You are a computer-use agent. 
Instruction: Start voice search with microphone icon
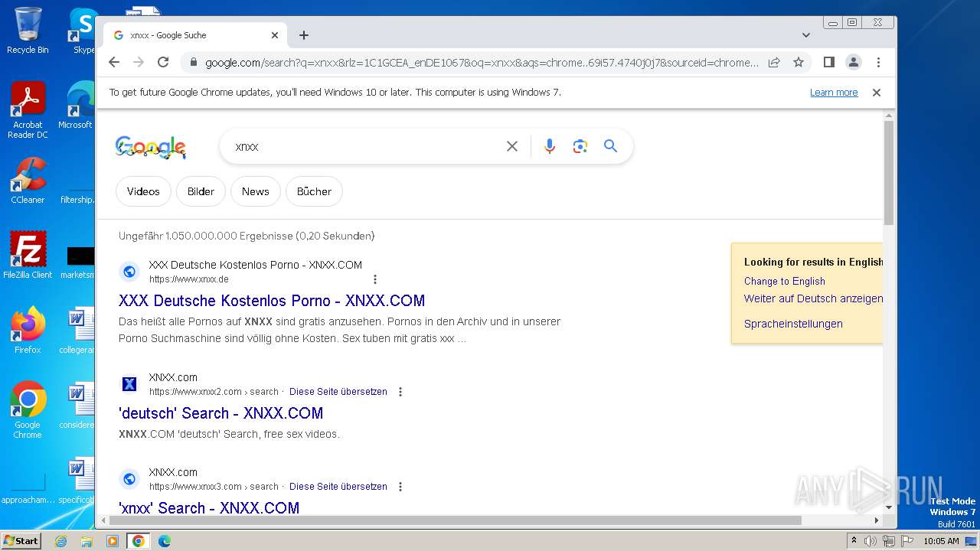tap(549, 146)
